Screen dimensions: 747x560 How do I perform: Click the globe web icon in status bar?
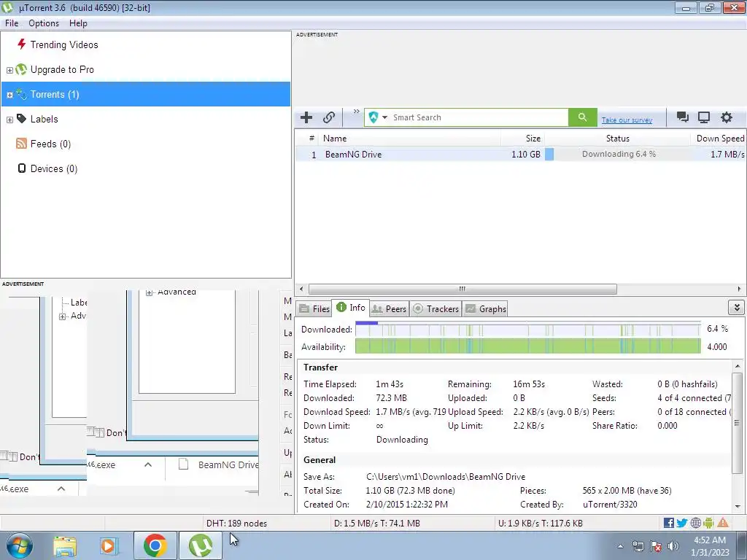point(695,523)
